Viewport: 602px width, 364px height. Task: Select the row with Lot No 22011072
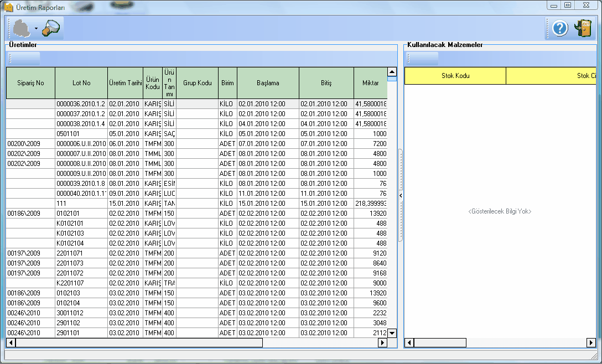(x=196, y=273)
